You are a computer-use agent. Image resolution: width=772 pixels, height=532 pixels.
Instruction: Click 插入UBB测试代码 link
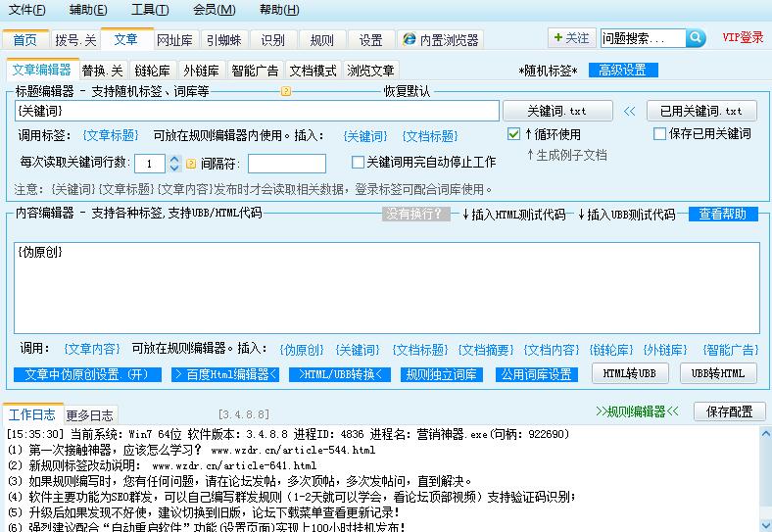[x=627, y=215]
